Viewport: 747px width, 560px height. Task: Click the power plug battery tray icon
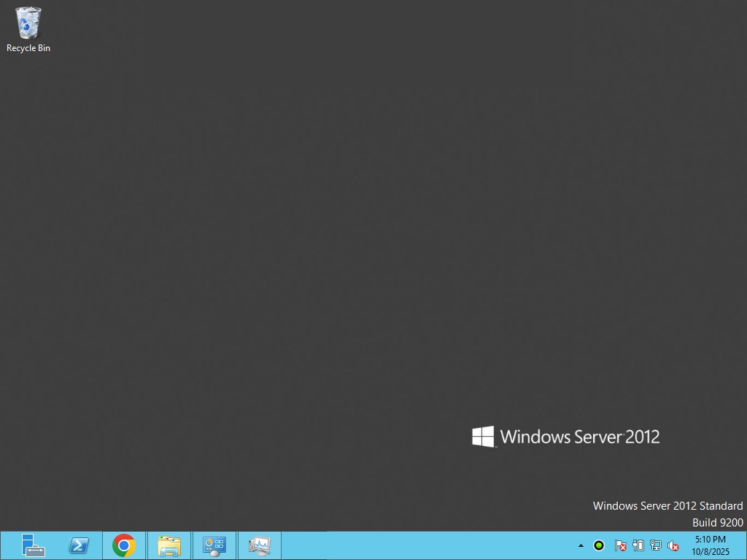click(x=638, y=545)
